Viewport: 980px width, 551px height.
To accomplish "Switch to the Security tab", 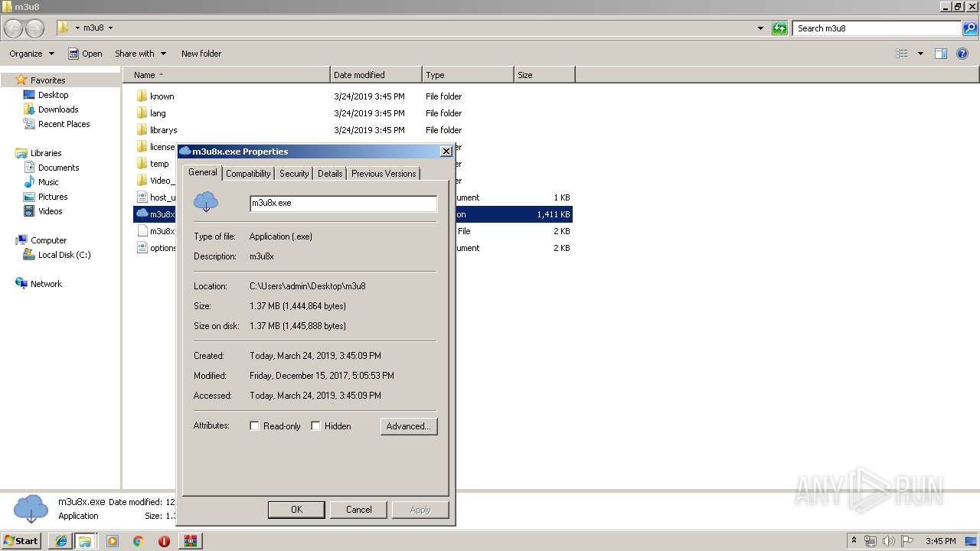I will (x=294, y=174).
